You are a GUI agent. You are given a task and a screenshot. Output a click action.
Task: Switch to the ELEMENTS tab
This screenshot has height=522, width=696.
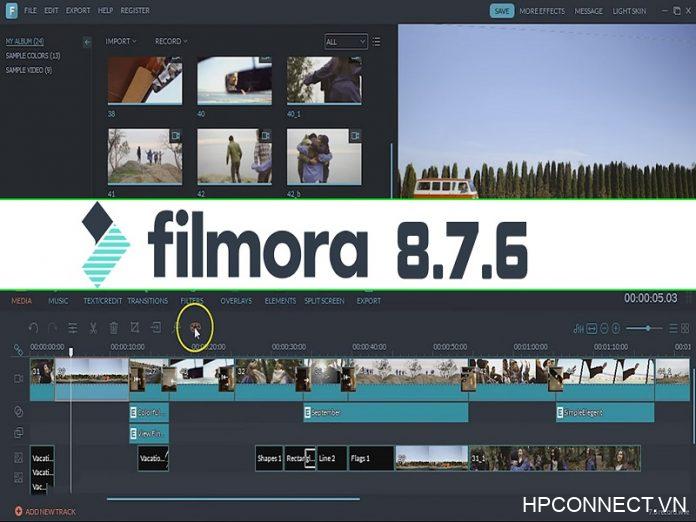(x=280, y=301)
